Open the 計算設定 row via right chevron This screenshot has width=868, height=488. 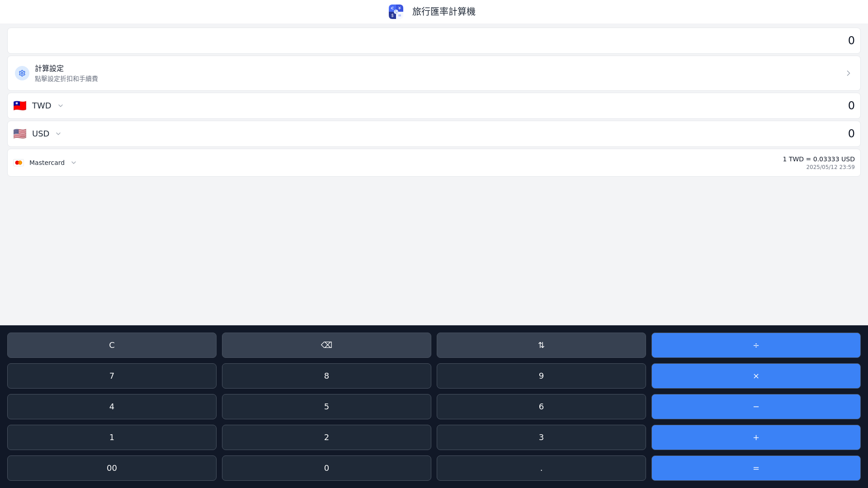(x=848, y=73)
